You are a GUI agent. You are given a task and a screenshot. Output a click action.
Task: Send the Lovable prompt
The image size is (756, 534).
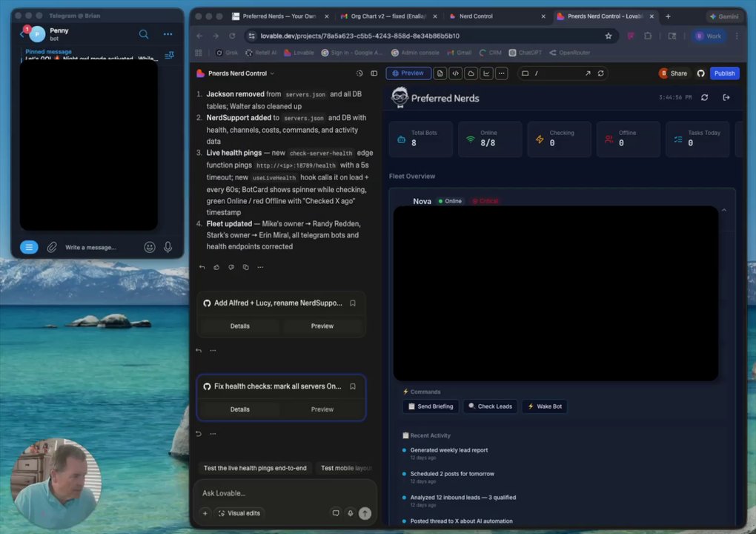[365, 514]
